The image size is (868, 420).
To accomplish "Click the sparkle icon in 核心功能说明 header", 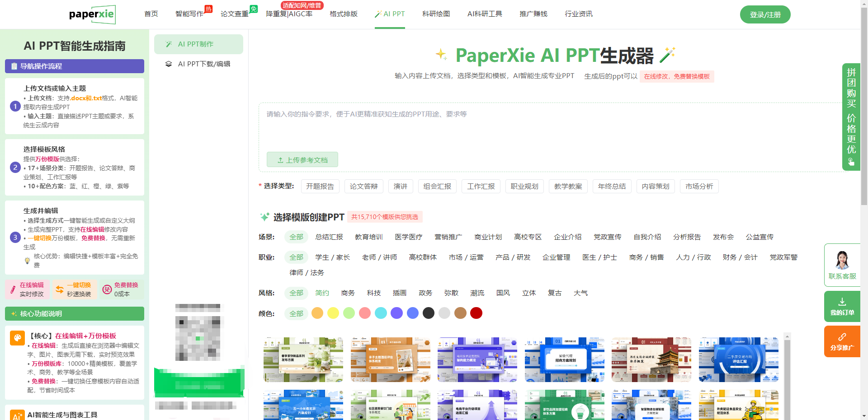I will pos(14,314).
